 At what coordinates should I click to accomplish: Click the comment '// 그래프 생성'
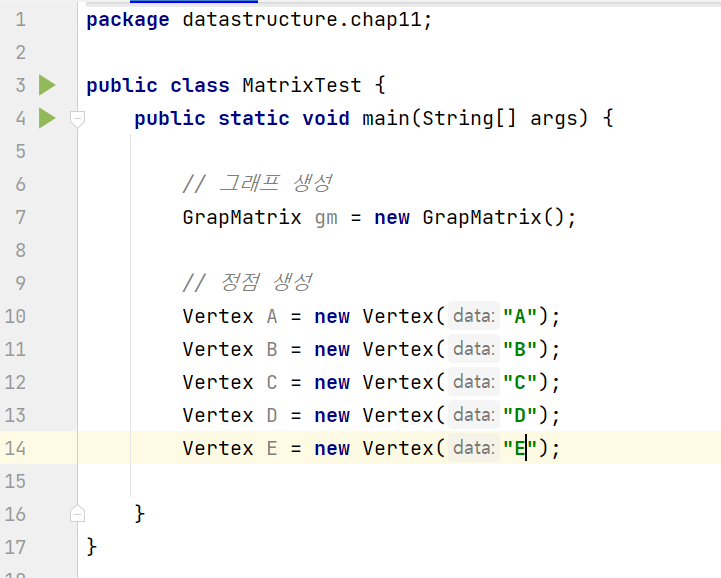tap(257, 184)
